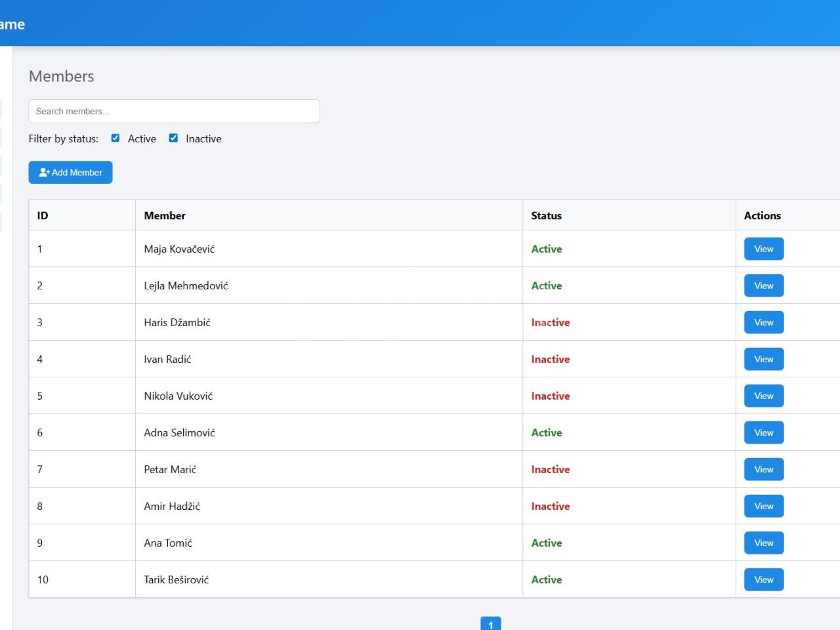Viewport: 840px width, 630px height.
Task: Click View button for Adna Selimović
Action: tap(763, 433)
